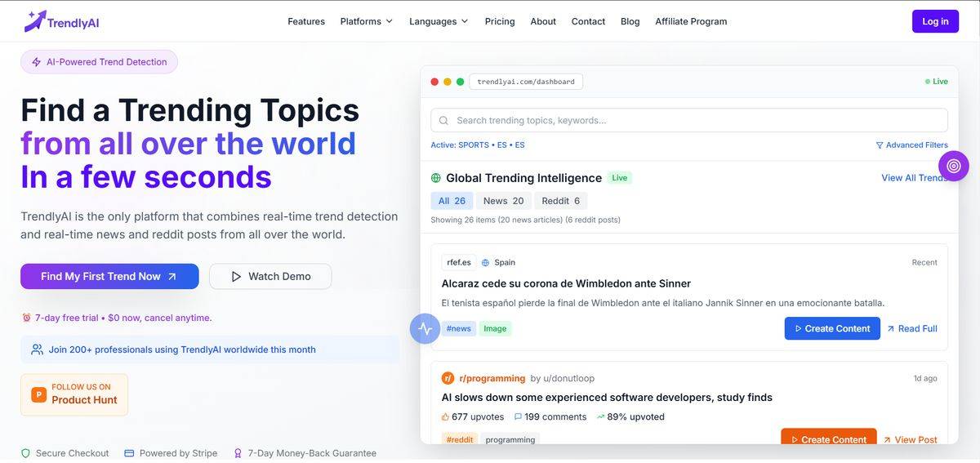Expand the Languages dropdown menu
980x463 pixels.
439,21
